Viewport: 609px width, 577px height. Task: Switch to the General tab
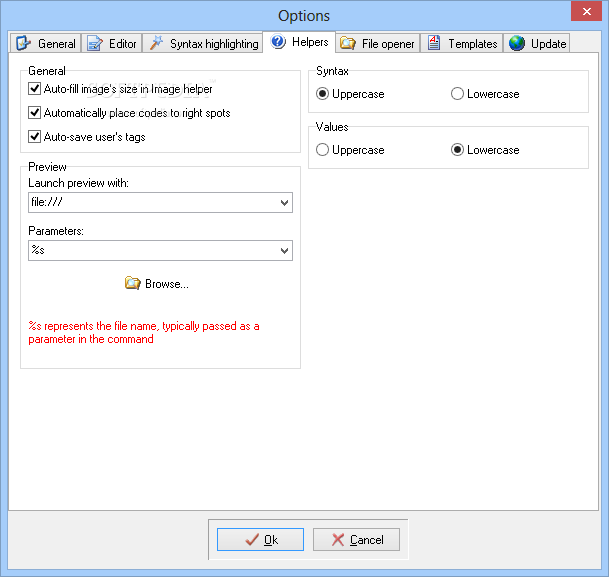coord(46,43)
